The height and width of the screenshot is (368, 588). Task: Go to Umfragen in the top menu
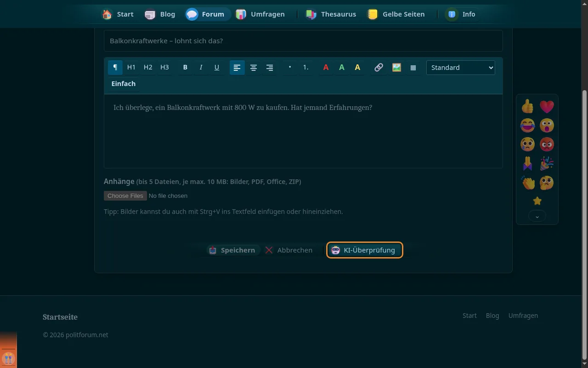260,14
